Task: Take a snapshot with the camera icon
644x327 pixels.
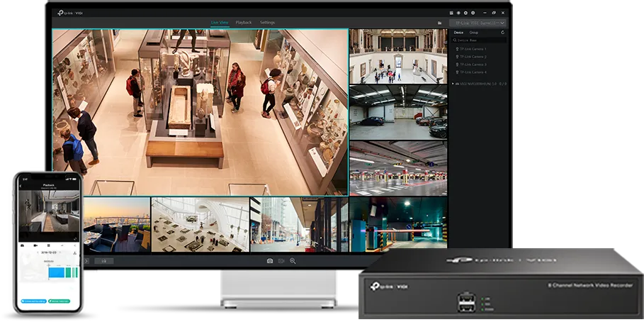Action: (x=269, y=261)
